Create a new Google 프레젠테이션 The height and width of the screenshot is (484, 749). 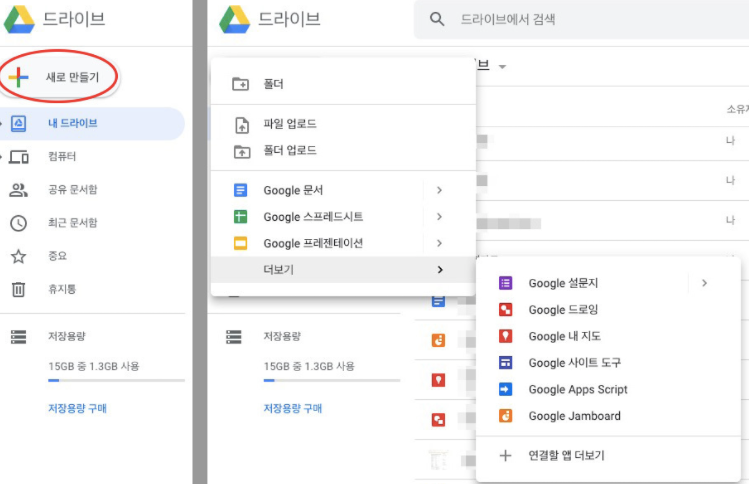click(x=317, y=244)
